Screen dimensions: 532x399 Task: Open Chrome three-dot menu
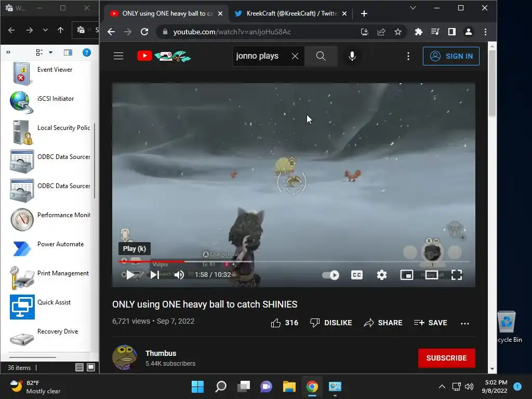486,32
